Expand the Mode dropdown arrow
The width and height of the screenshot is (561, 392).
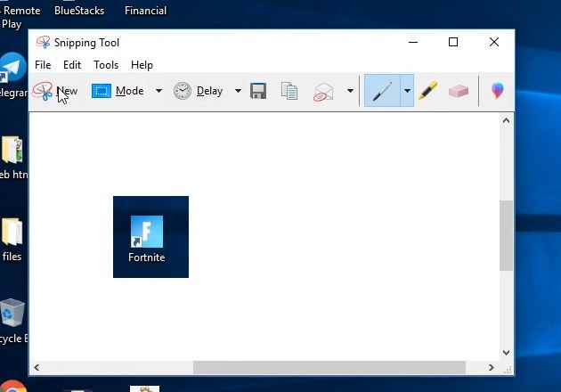[x=159, y=91]
